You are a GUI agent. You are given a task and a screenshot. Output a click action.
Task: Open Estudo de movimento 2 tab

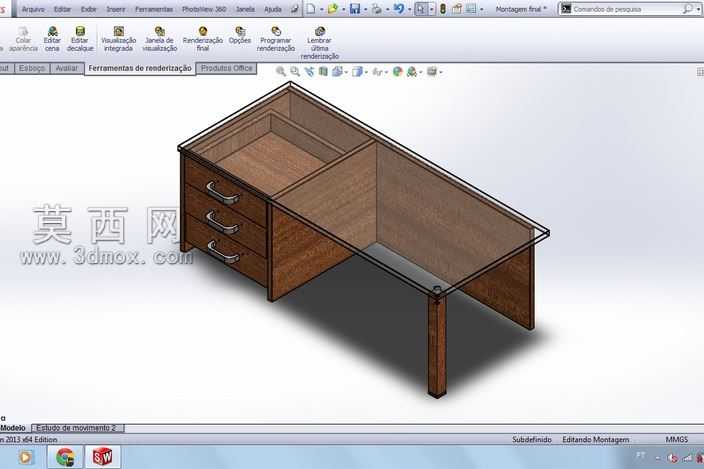click(x=76, y=428)
